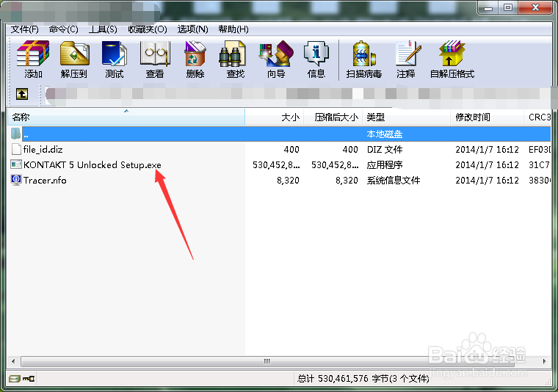Sort by Name (名称) column header

point(126,117)
